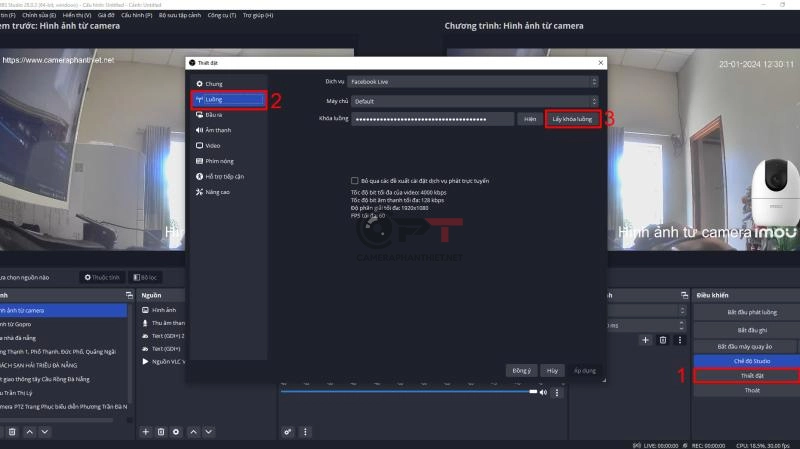Click Bắt đầu ghi start recording
800x449 pixels.
point(752,330)
